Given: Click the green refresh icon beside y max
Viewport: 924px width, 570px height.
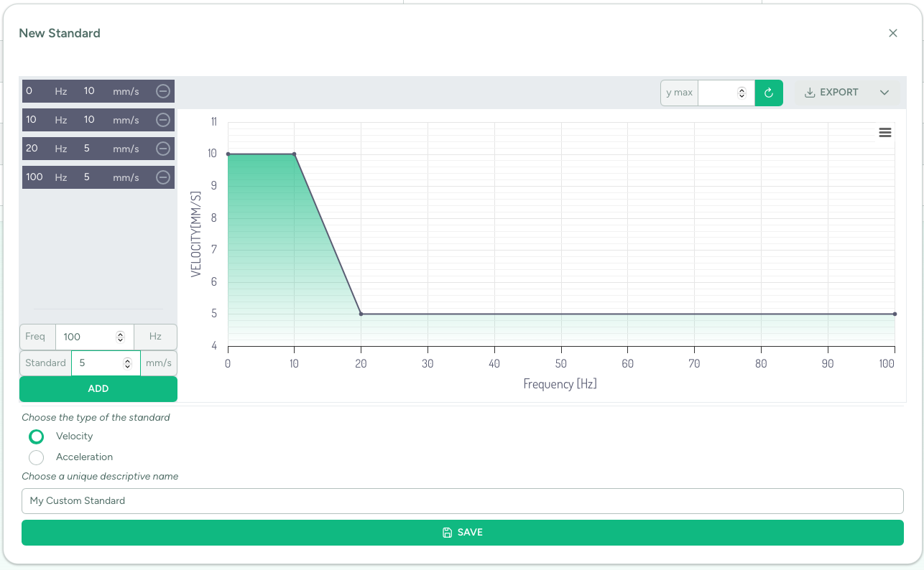Looking at the screenshot, I should pyautogui.click(x=769, y=93).
